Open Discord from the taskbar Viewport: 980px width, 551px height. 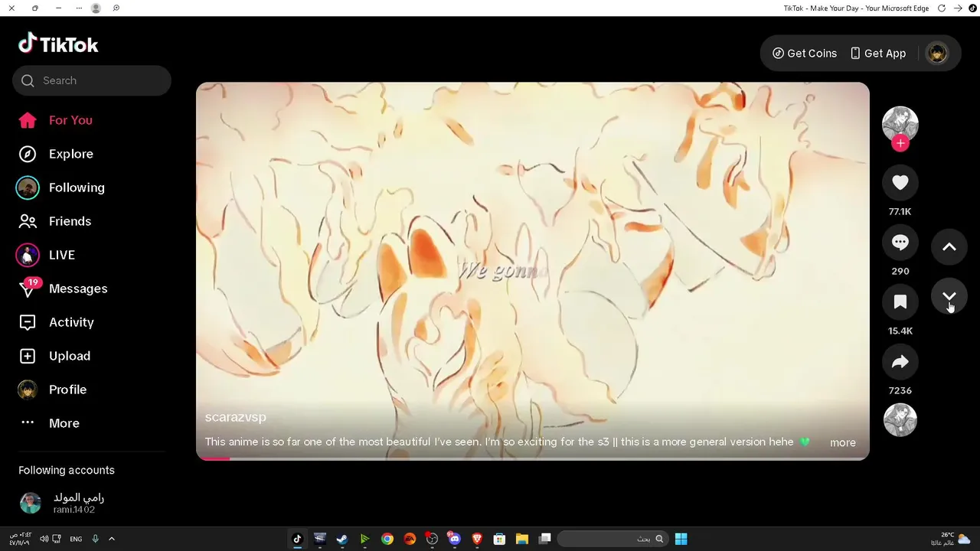click(455, 539)
